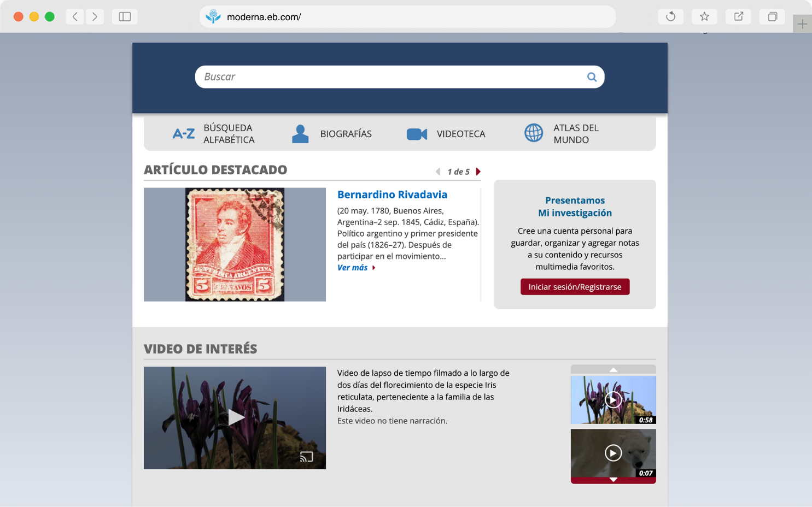Open the Videoteca camera icon
Image resolution: width=812 pixels, height=507 pixels.
tap(417, 134)
